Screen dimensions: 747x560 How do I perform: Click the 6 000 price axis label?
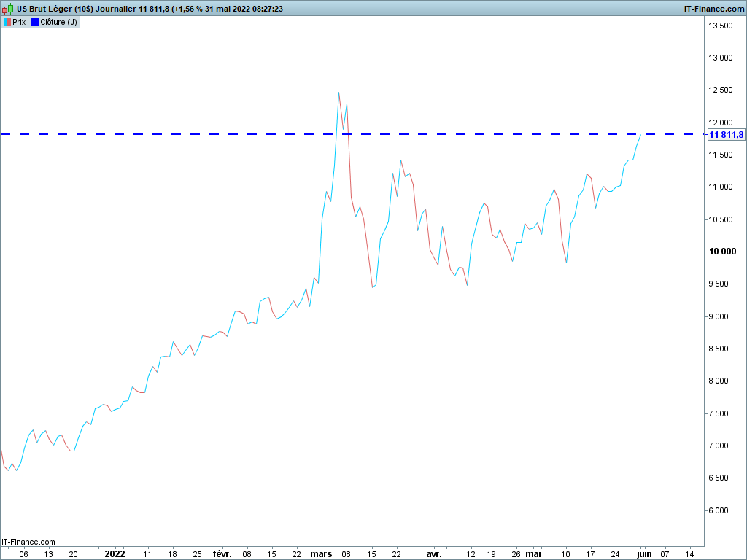pos(719,510)
